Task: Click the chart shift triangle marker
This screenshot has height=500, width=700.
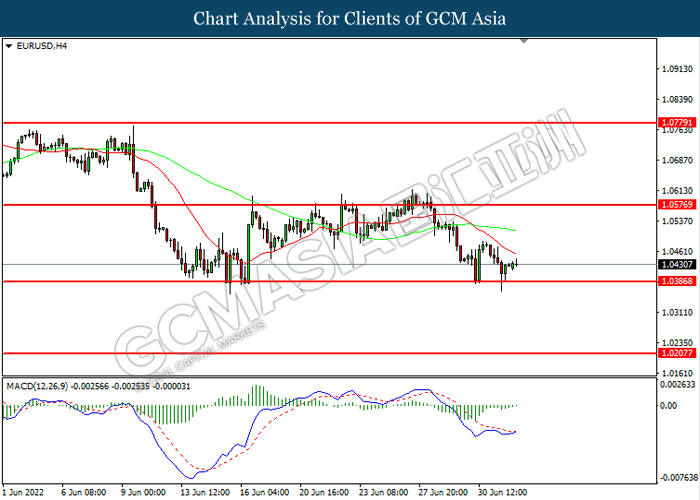Action: [x=524, y=41]
